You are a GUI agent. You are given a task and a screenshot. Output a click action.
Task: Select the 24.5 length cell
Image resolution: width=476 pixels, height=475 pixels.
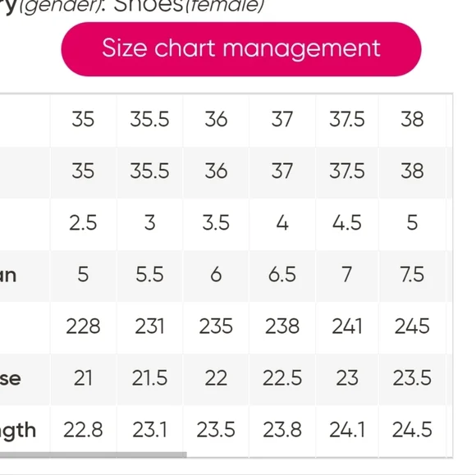click(x=412, y=430)
